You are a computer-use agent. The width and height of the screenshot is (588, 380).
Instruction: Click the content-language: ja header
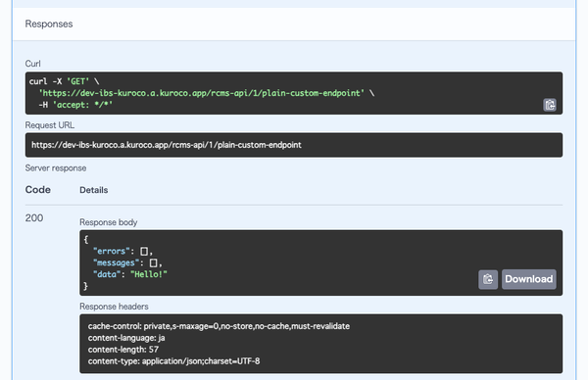[x=126, y=338]
